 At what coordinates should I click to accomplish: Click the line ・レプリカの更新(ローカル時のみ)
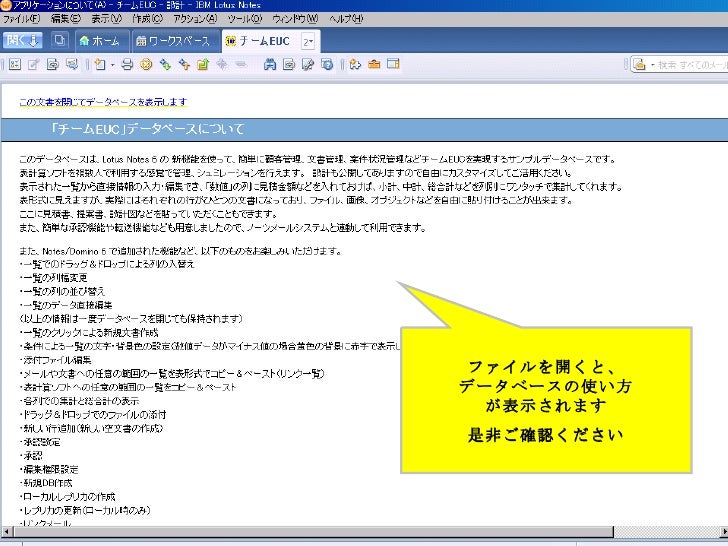pos(85,510)
